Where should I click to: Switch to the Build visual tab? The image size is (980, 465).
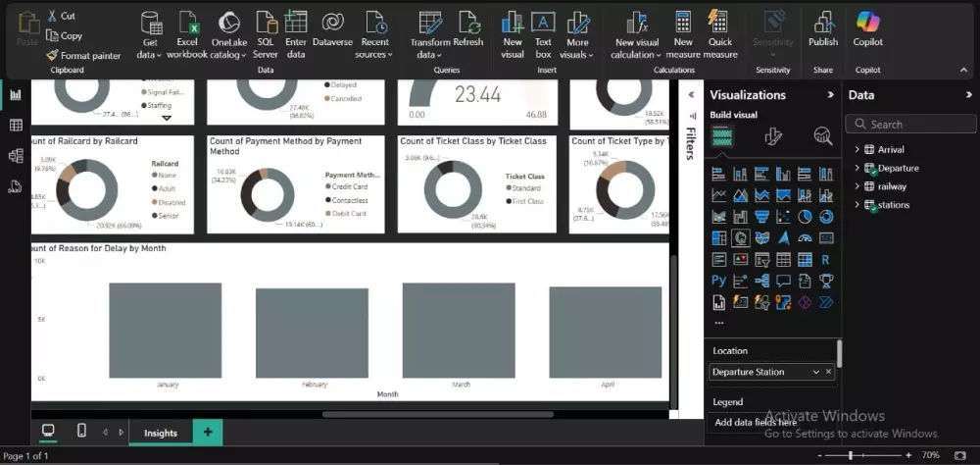(723, 136)
